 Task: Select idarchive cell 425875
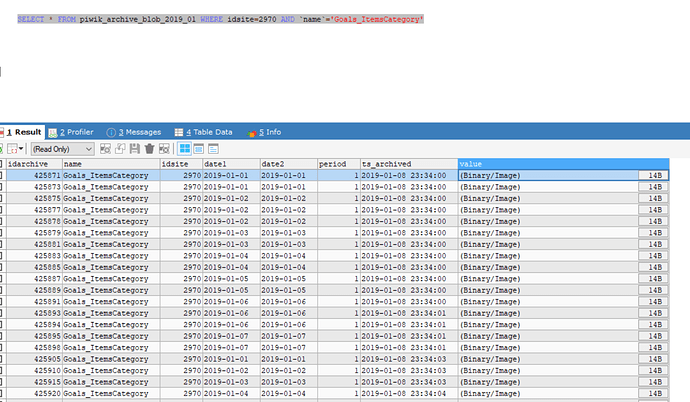point(34,198)
